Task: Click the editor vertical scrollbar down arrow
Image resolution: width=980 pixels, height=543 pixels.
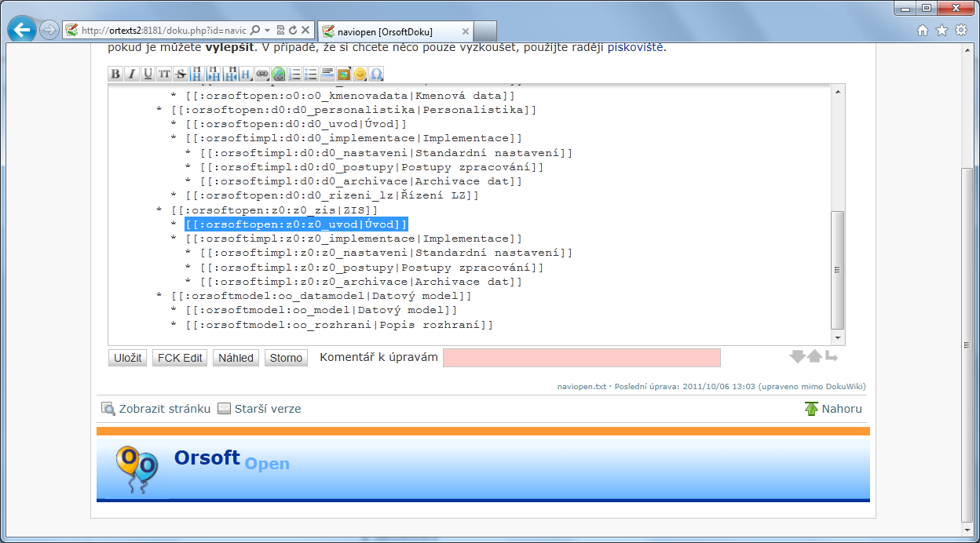Action: pos(838,337)
